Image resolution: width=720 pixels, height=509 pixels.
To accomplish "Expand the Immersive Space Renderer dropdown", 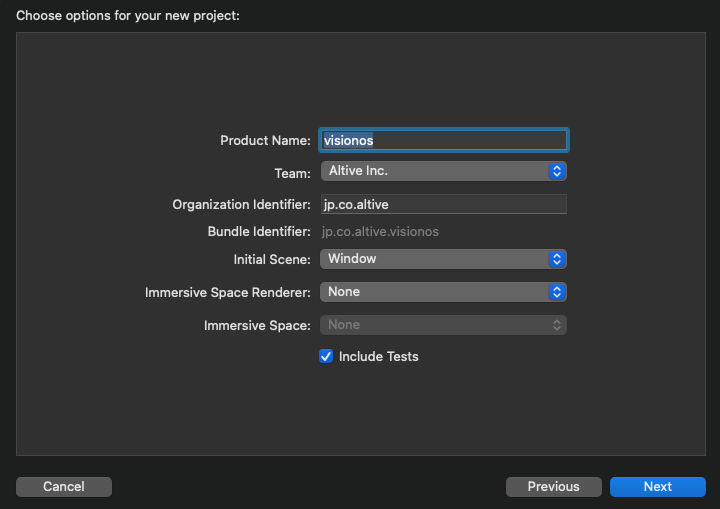I will (x=443, y=292).
